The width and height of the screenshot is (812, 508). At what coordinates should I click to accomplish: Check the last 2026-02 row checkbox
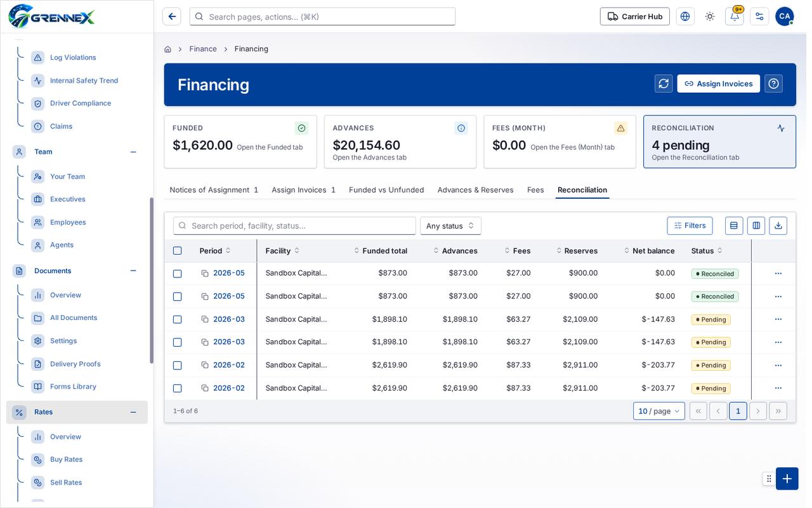pos(177,388)
